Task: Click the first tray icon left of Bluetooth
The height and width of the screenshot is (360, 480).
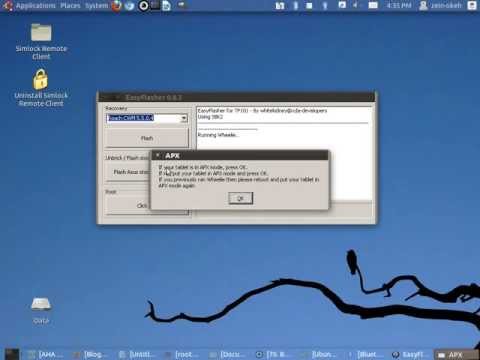Action: 280,6
